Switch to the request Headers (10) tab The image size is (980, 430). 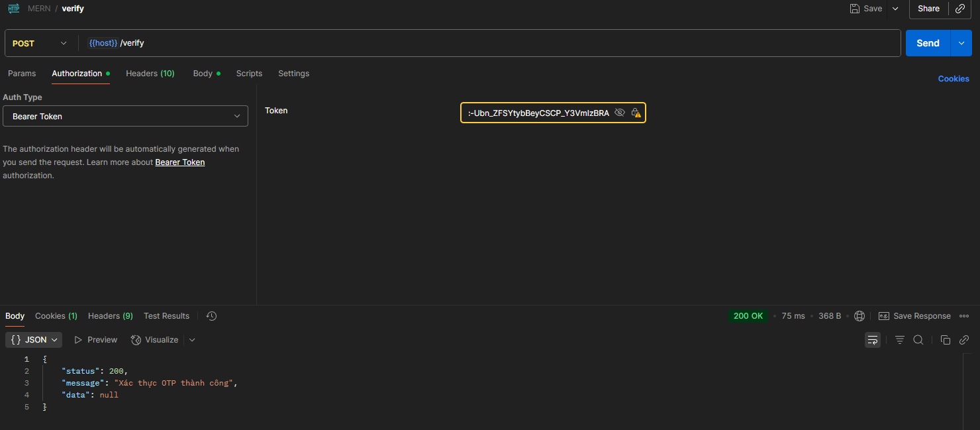click(150, 74)
